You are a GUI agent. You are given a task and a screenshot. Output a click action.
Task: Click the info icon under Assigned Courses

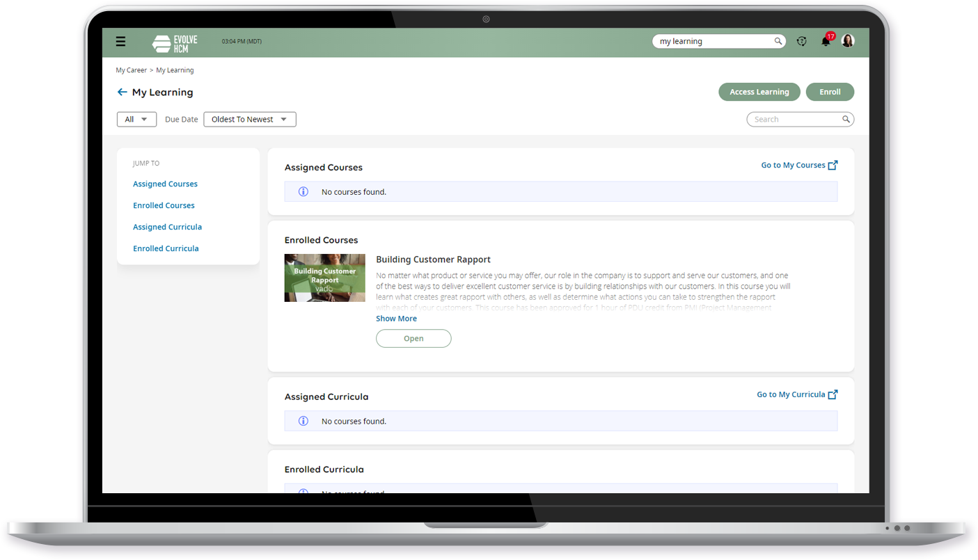303,191
